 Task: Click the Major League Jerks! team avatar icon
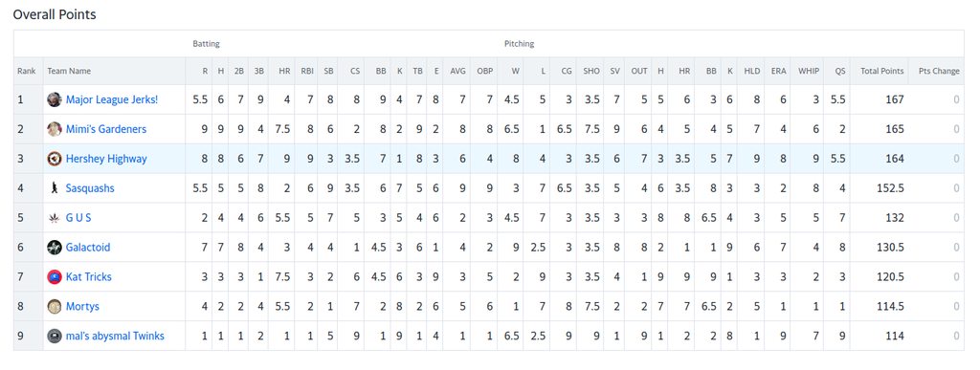(x=55, y=99)
